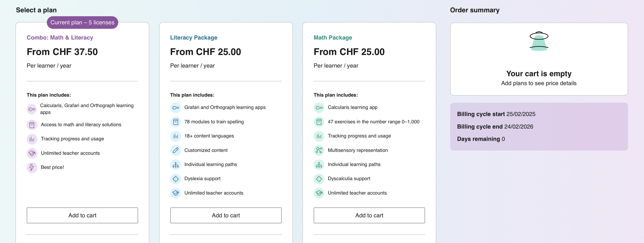Click bar chart icon in Combo plan list

[32, 139]
